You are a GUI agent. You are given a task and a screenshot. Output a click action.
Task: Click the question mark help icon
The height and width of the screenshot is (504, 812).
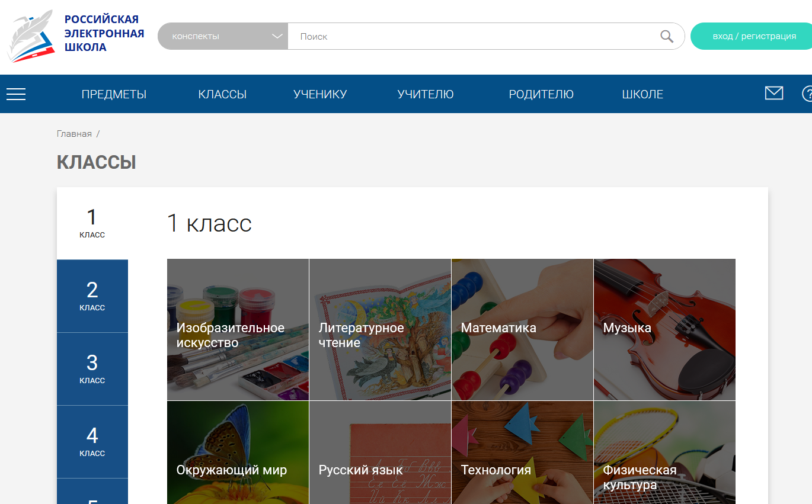pyautogui.click(x=807, y=94)
